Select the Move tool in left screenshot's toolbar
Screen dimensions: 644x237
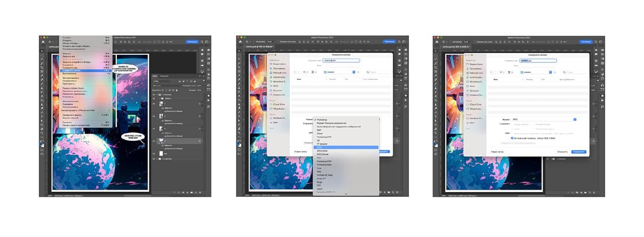click(42, 51)
